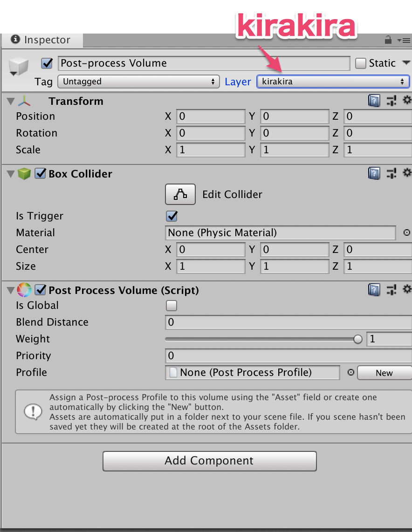Viewport: 412px width, 532px height.
Task: Click the Transform axes icon
Action: point(24,101)
